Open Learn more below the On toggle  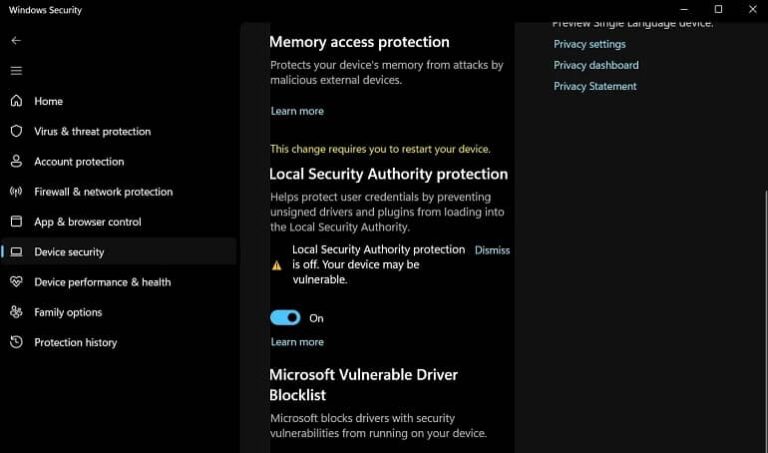click(297, 342)
